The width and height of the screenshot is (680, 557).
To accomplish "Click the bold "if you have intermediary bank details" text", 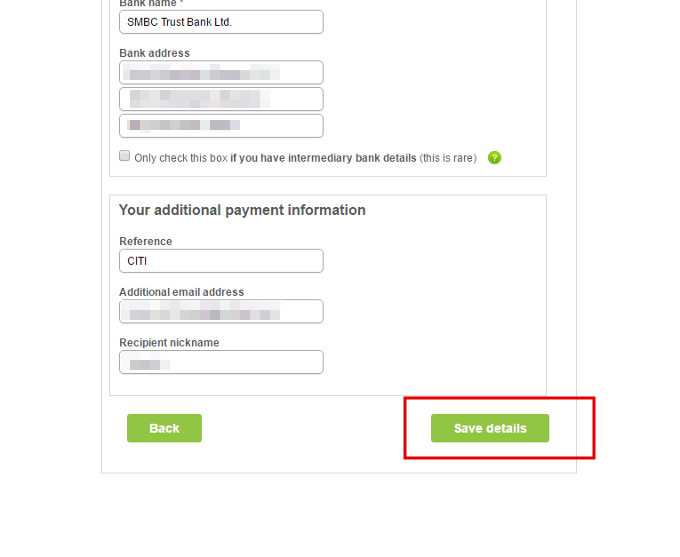I will [x=323, y=158].
